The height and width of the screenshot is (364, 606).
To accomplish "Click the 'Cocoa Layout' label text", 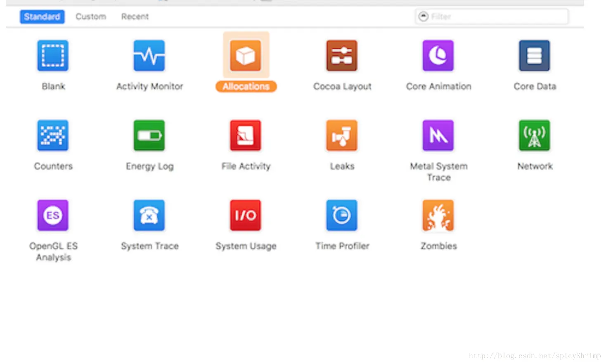I will click(x=342, y=86).
